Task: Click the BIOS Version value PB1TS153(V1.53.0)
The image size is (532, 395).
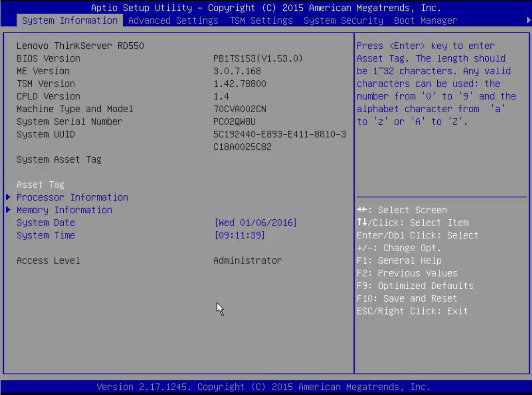Action: 258,58
